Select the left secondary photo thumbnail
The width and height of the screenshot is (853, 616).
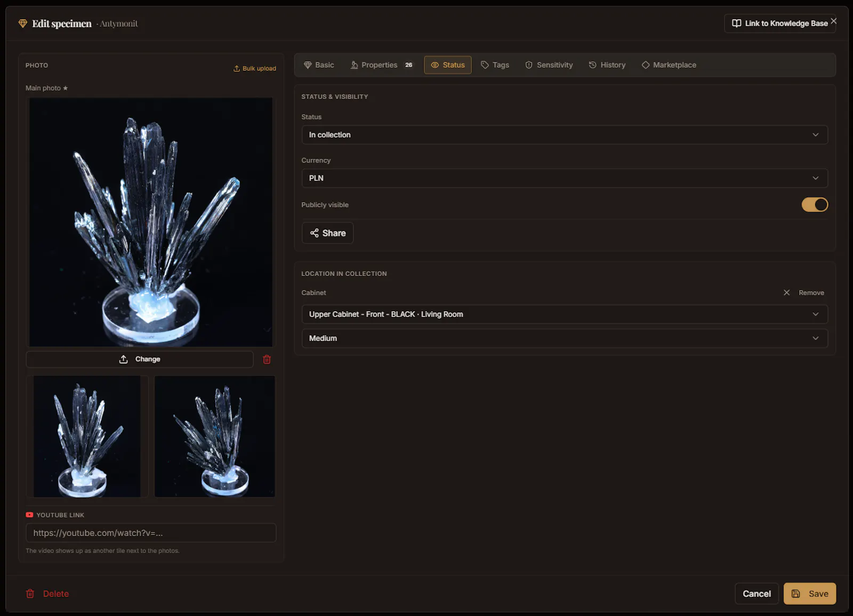pos(87,436)
